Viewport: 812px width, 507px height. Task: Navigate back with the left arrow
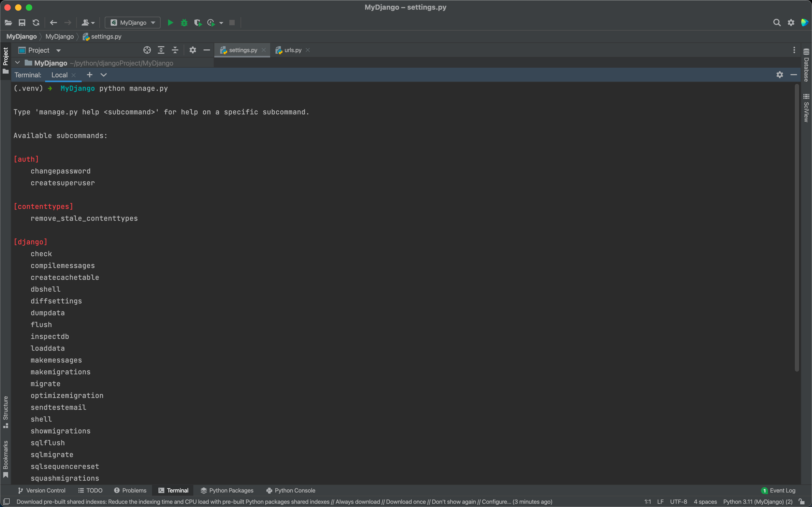click(x=53, y=23)
